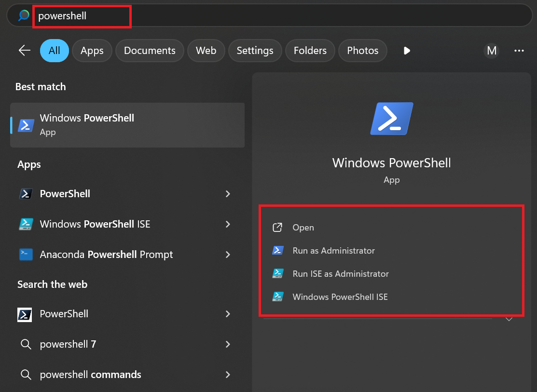Click magnifier icon beside powershell 7
This screenshot has width=537, height=392.
(26, 344)
